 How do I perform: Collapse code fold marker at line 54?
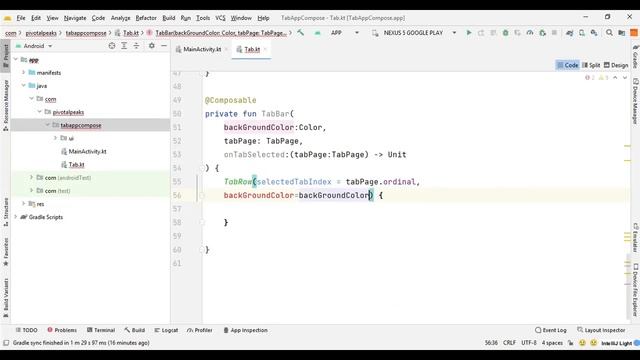pyautogui.click(x=202, y=168)
